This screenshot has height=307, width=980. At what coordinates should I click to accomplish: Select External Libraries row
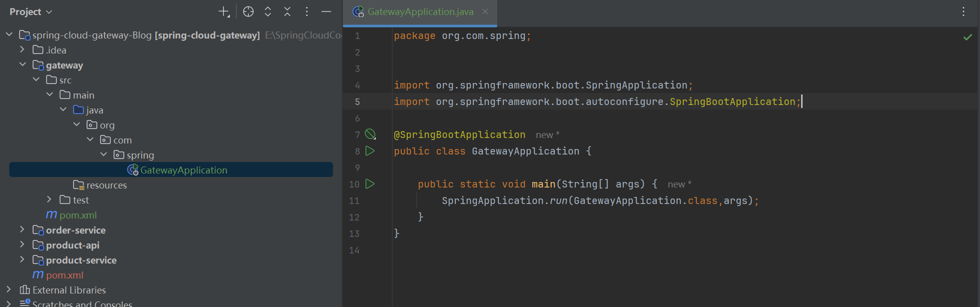point(171,290)
